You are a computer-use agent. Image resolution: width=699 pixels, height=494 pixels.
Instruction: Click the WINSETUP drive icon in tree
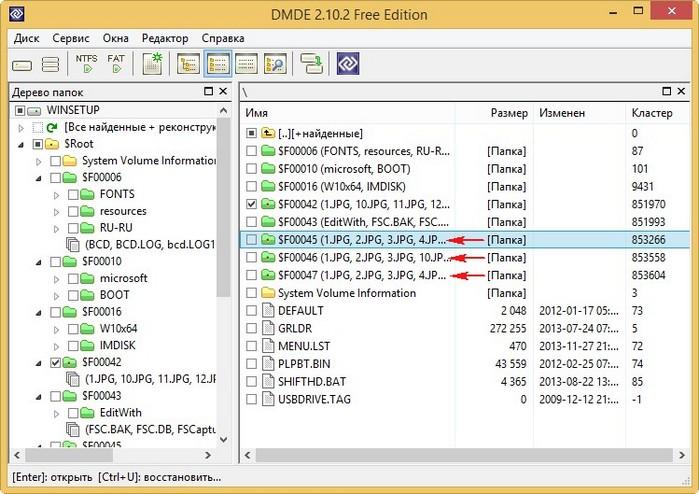pyautogui.click(x=34, y=110)
